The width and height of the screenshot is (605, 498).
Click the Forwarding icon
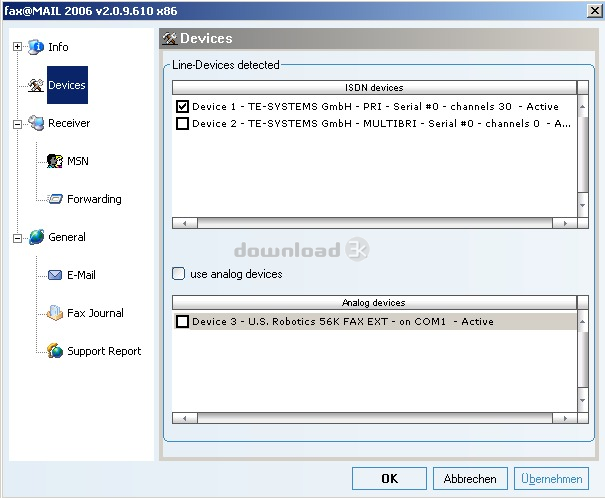click(55, 199)
